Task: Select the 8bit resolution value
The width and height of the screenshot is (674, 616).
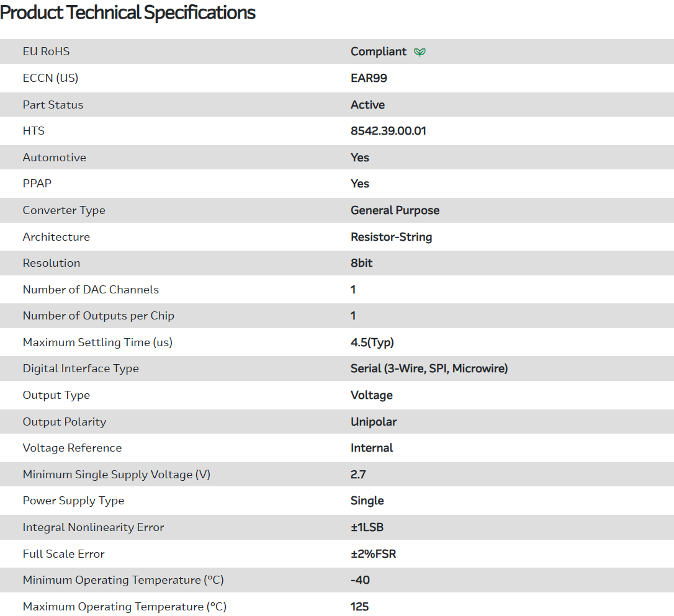Action: 361,263
